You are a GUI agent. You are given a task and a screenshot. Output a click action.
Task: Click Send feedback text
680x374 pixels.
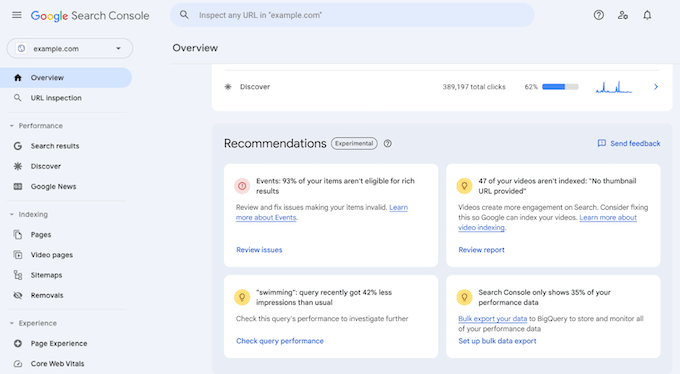point(635,144)
